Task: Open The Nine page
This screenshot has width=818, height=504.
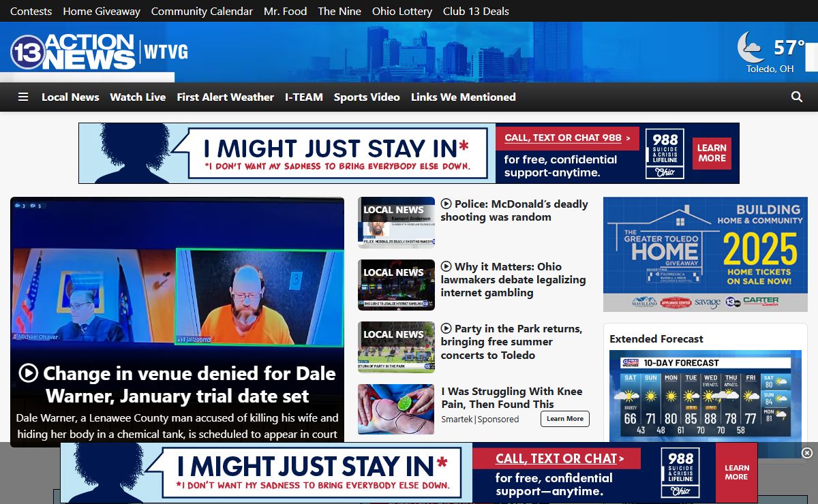Action: point(339,11)
